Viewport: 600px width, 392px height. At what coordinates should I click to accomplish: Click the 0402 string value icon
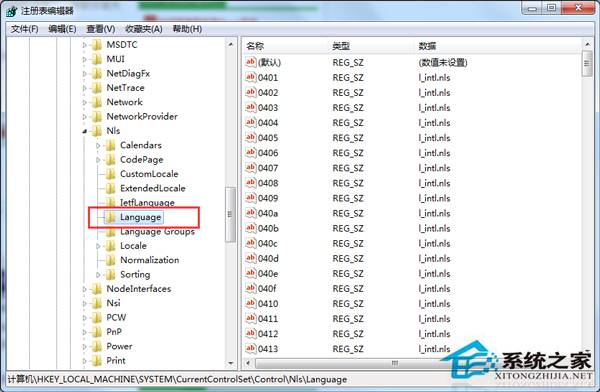point(251,92)
